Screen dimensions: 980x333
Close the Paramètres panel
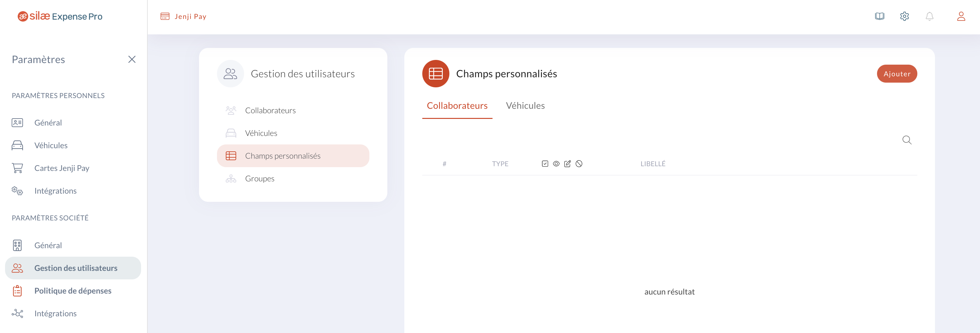click(132, 59)
